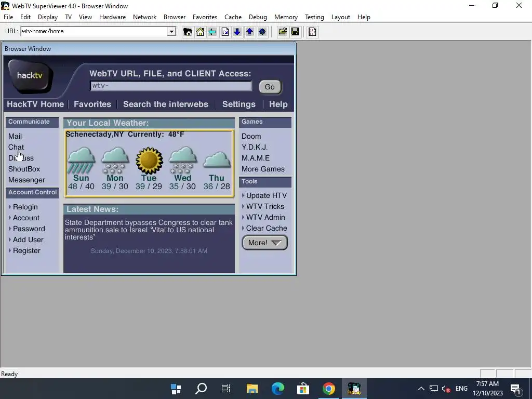The width and height of the screenshot is (532, 399).
Task: Go back with the cyan left arrow
Action: tap(212, 32)
